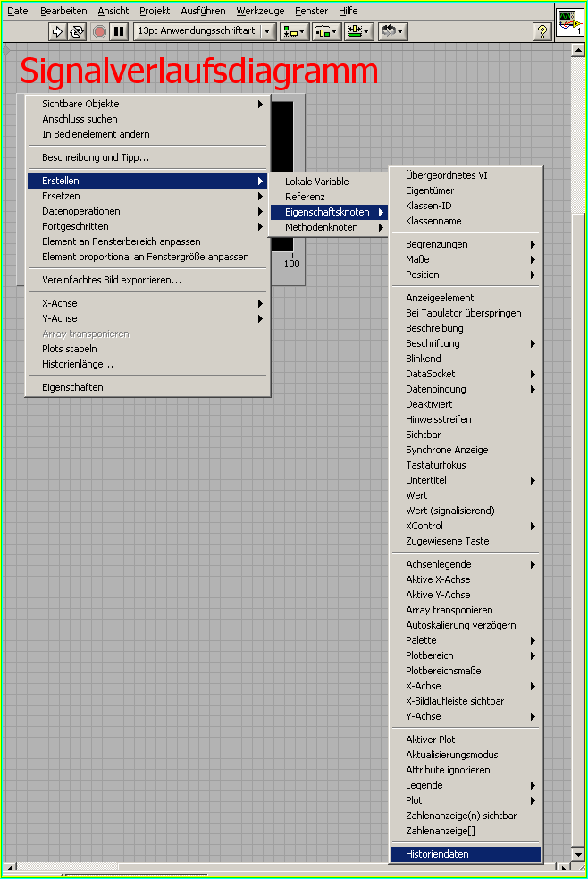Select Aktualisierungsmodus property
The height and width of the screenshot is (879, 588).
point(466,755)
